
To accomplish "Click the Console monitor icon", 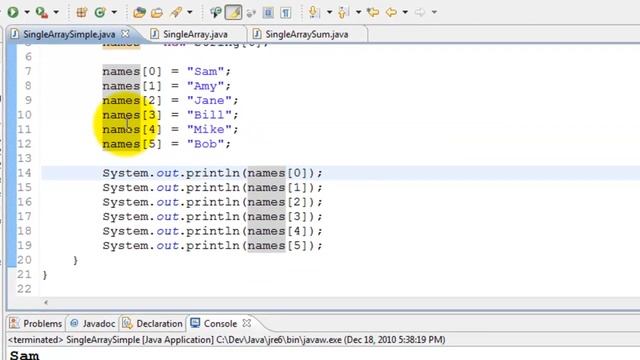I will click(195, 323).
